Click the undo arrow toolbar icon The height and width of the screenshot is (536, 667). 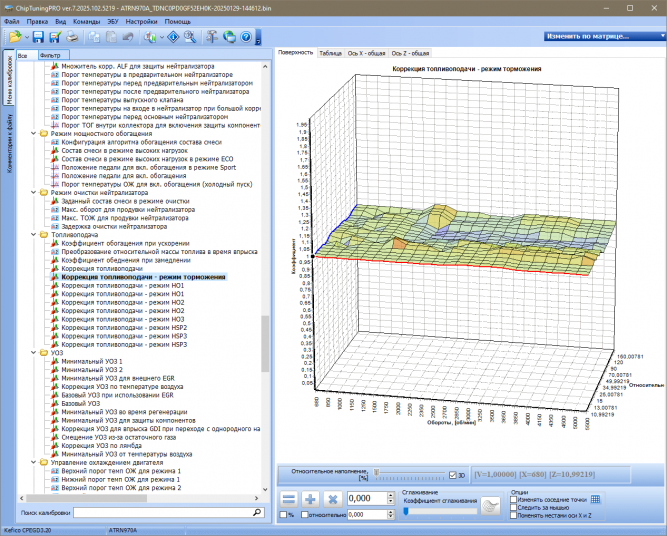tap(128, 37)
